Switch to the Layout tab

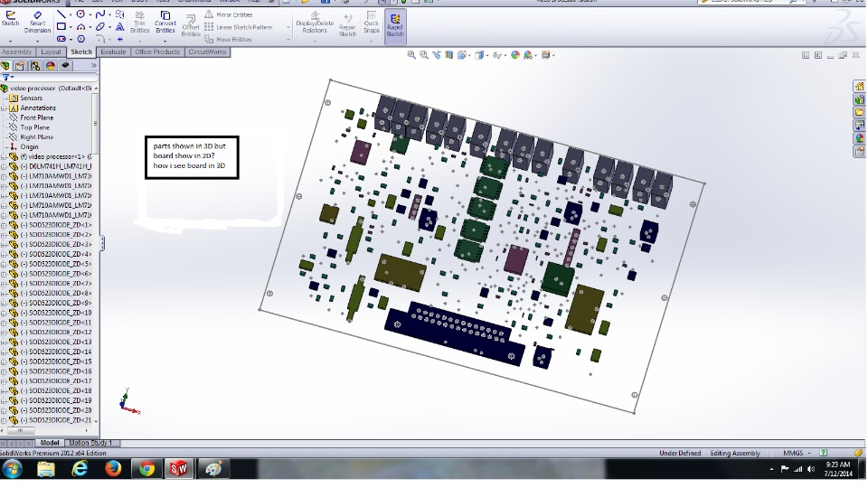[x=51, y=52]
